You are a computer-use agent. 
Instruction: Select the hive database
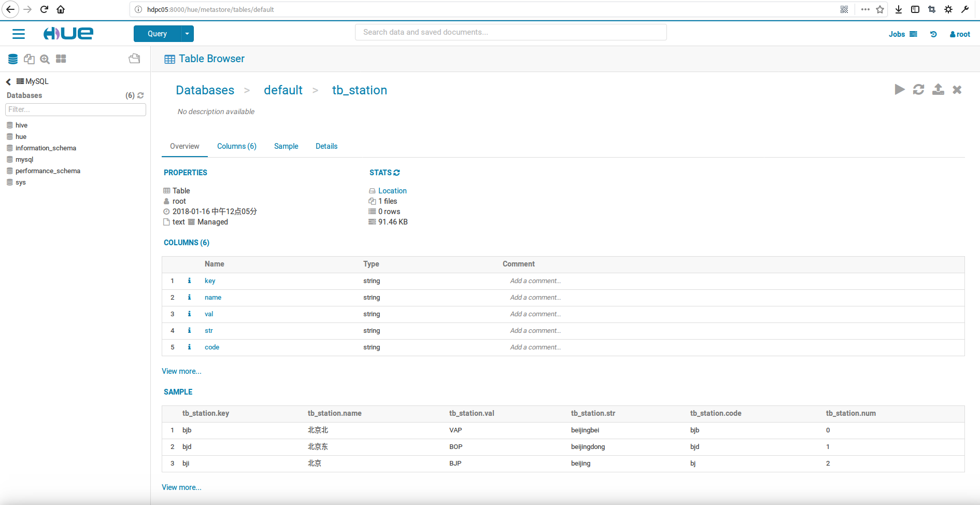pyautogui.click(x=21, y=125)
